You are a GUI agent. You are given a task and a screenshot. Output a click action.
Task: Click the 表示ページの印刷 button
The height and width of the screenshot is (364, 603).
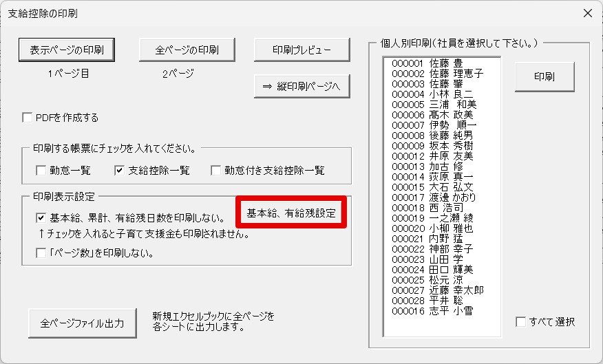tap(66, 50)
